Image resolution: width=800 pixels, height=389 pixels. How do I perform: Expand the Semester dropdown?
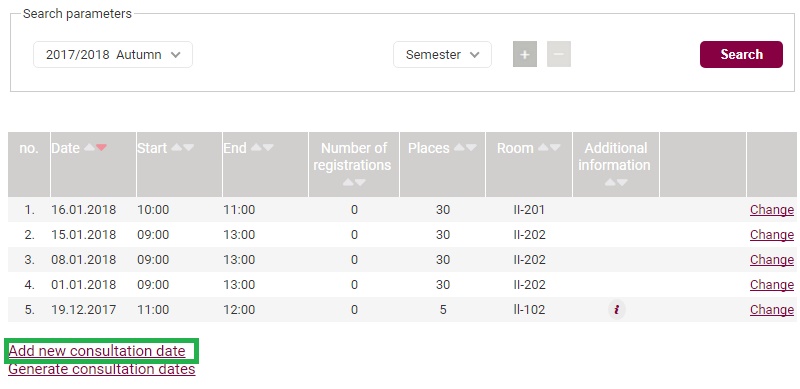click(x=442, y=55)
